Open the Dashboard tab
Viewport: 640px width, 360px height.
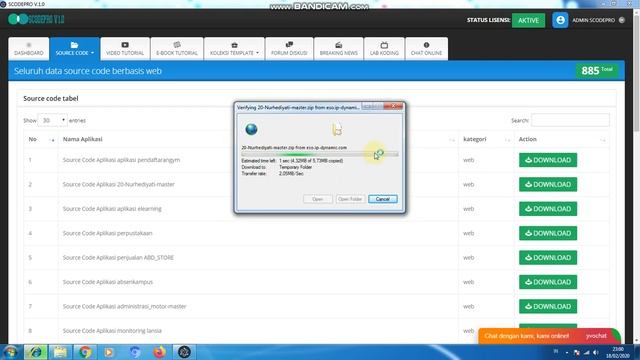coord(29,49)
